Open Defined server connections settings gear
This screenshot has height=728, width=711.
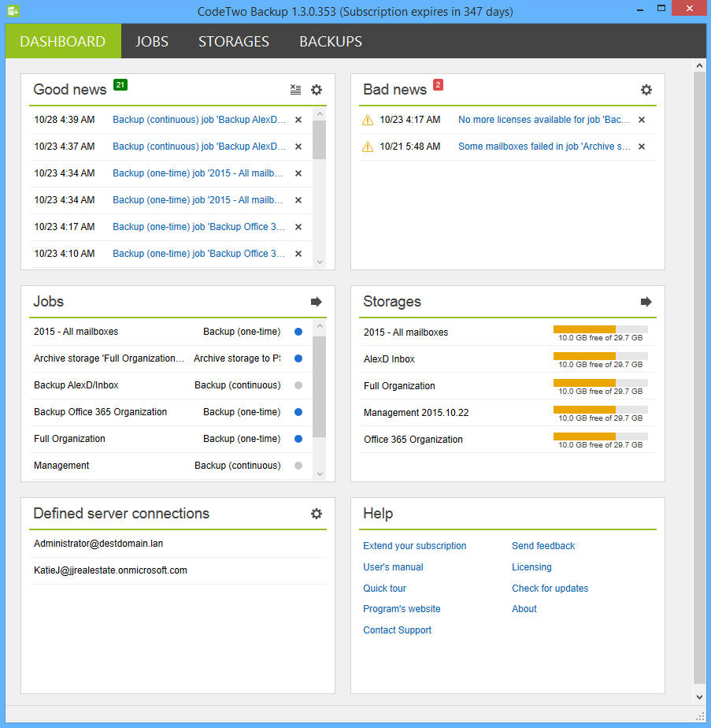tap(317, 514)
